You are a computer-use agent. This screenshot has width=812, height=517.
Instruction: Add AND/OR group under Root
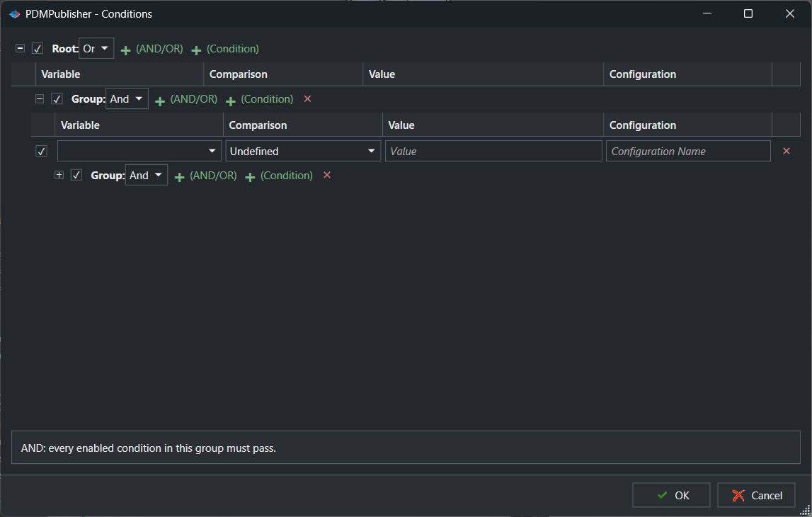click(151, 49)
